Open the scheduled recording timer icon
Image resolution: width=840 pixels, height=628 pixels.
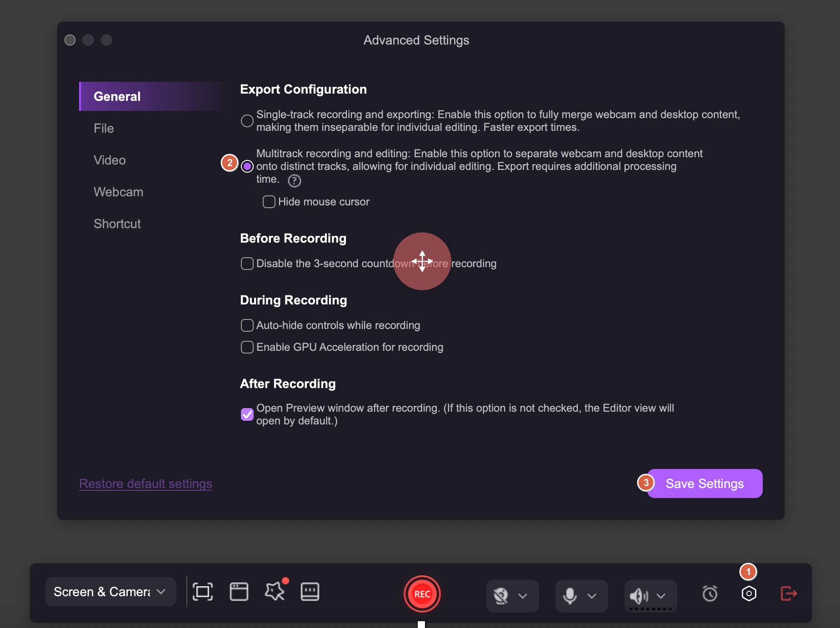(710, 593)
